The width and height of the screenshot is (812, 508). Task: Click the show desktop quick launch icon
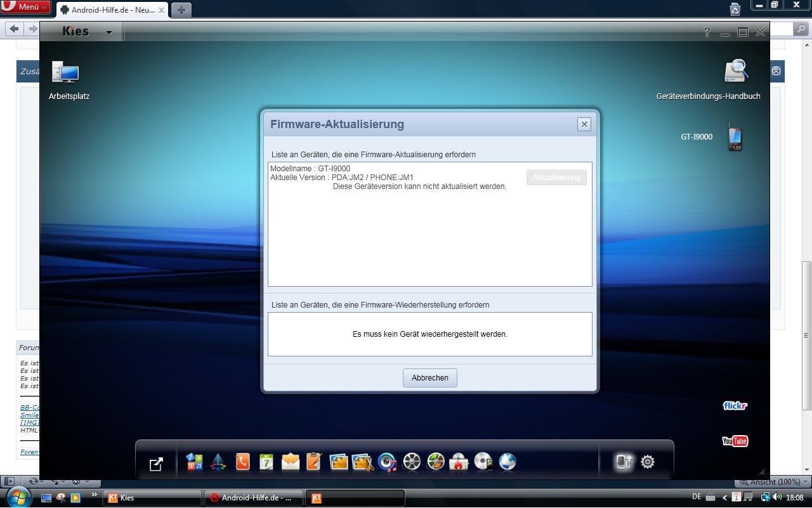tap(46, 498)
